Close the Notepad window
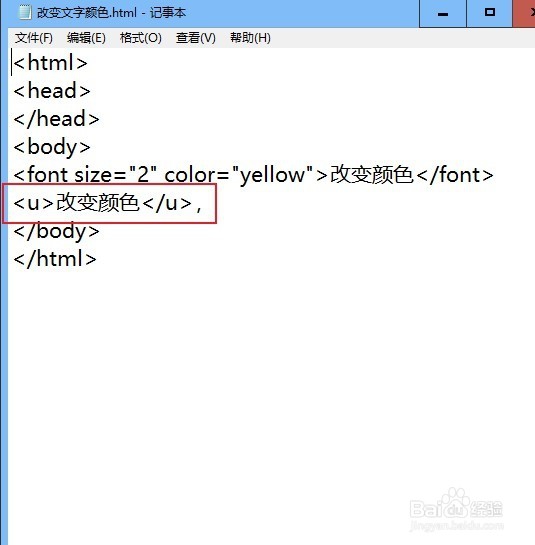The image size is (535, 545). pos(525,13)
